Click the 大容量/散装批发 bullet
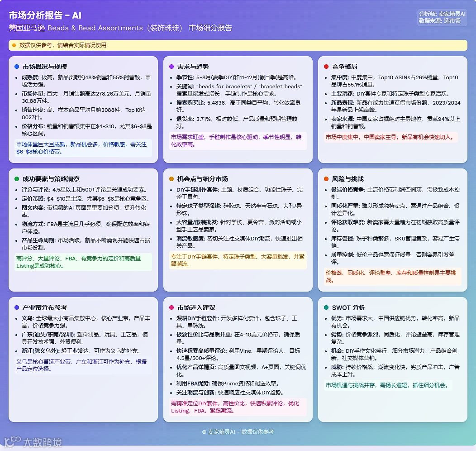Screen dimensions: 476x451 coord(239,225)
